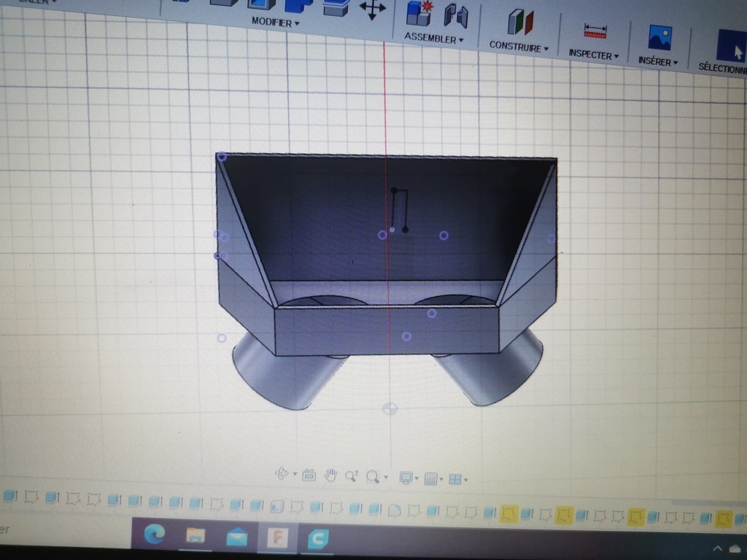Activate the Measure ruler icon above Inspecter

point(595,31)
